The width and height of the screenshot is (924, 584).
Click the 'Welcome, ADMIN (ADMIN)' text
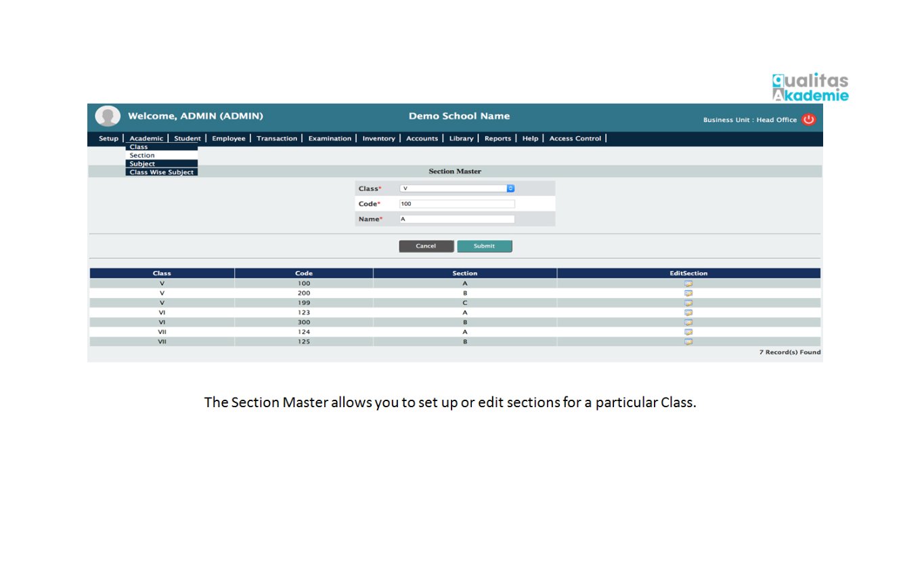click(196, 116)
